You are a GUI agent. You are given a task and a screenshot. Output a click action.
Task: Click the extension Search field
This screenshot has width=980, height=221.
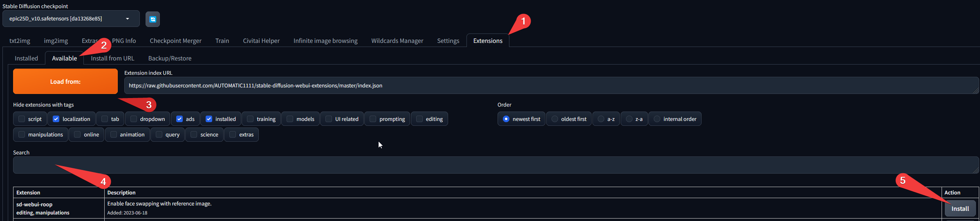click(x=496, y=165)
